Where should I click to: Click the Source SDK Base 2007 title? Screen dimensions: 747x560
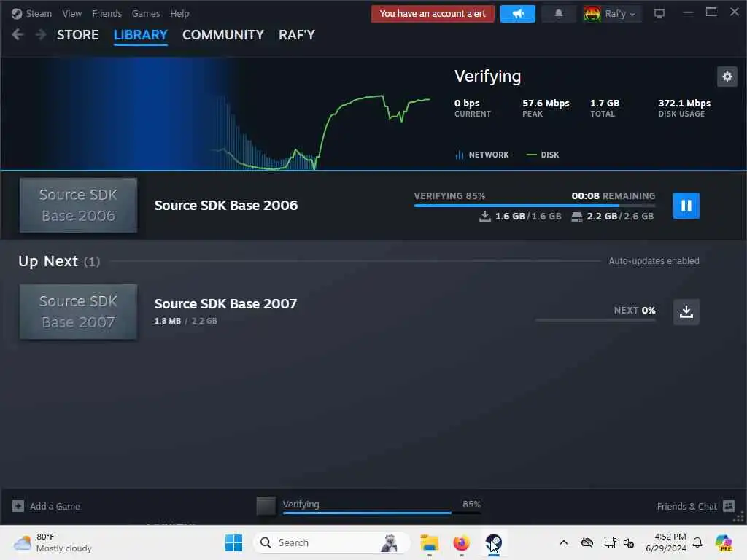click(225, 304)
